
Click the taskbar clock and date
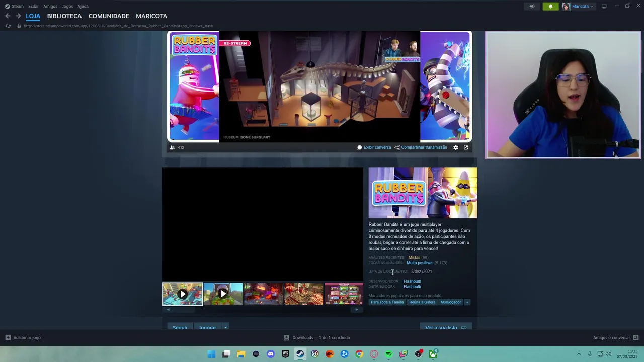(x=628, y=354)
